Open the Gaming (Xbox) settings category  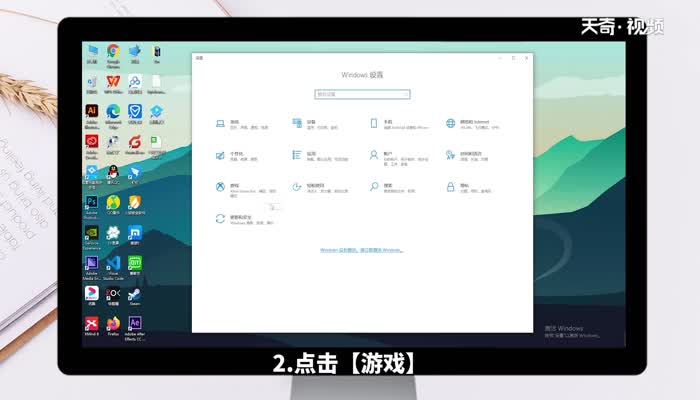click(246, 188)
